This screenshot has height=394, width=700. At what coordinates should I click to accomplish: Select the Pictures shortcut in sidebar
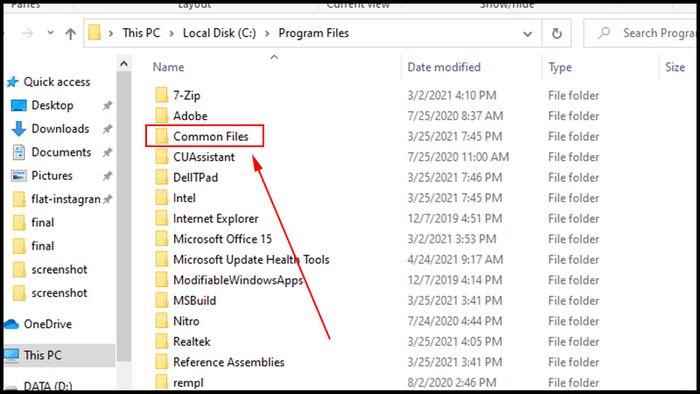(52, 175)
